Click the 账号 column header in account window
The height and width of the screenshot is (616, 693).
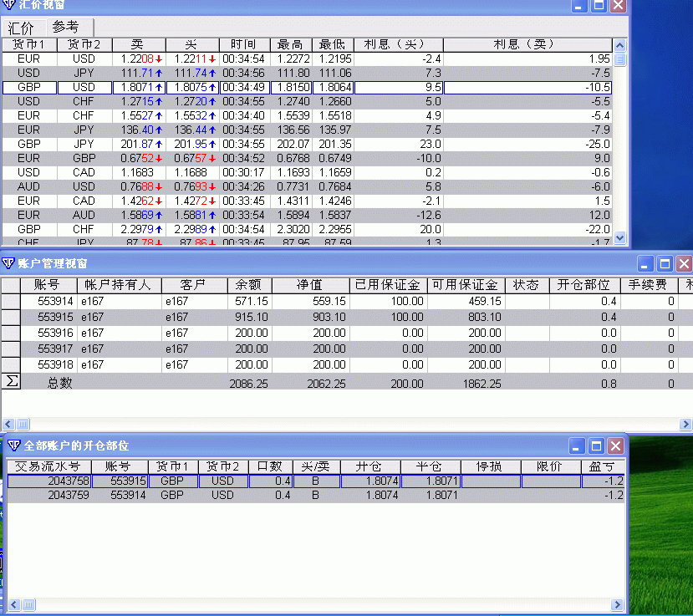(x=48, y=285)
